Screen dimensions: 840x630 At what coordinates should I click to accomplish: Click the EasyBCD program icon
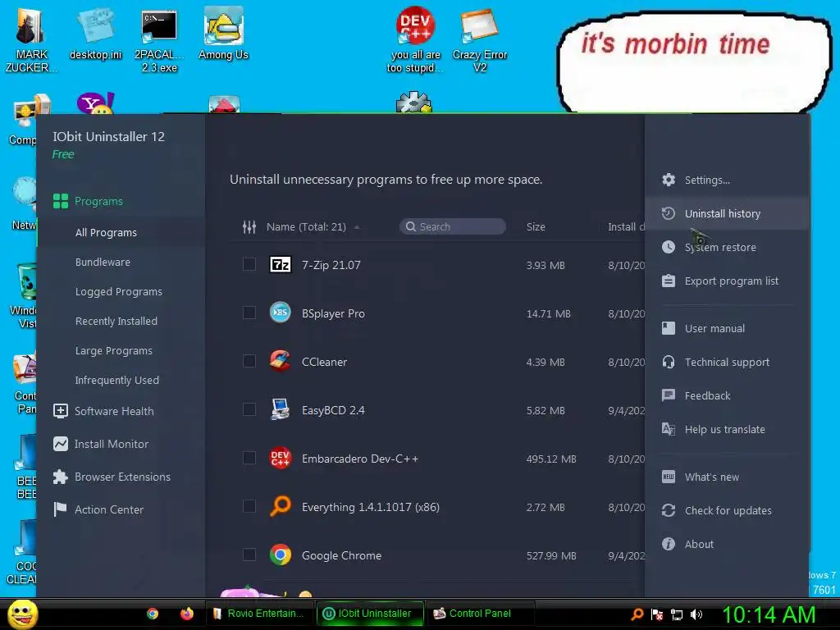(x=281, y=409)
